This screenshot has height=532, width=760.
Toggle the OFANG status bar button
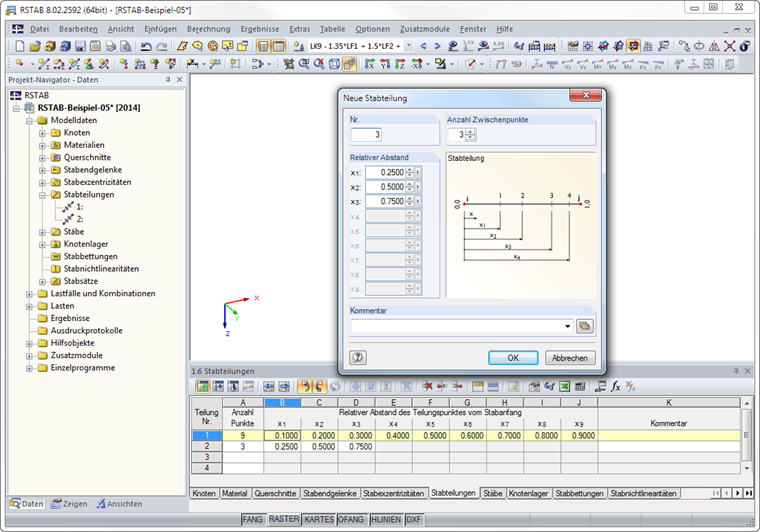(350, 519)
